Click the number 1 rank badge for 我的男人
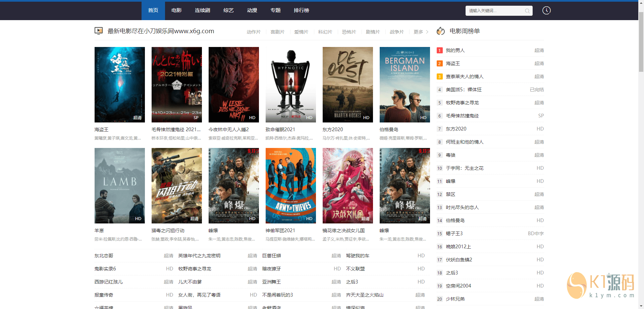The image size is (644, 309). pos(439,50)
